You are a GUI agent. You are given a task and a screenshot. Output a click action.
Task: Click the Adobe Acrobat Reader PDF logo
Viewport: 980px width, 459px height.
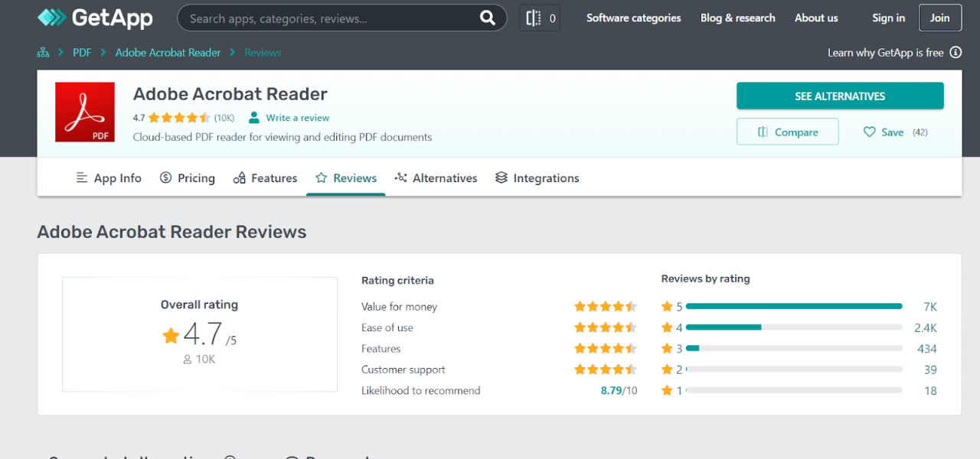pyautogui.click(x=84, y=112)
